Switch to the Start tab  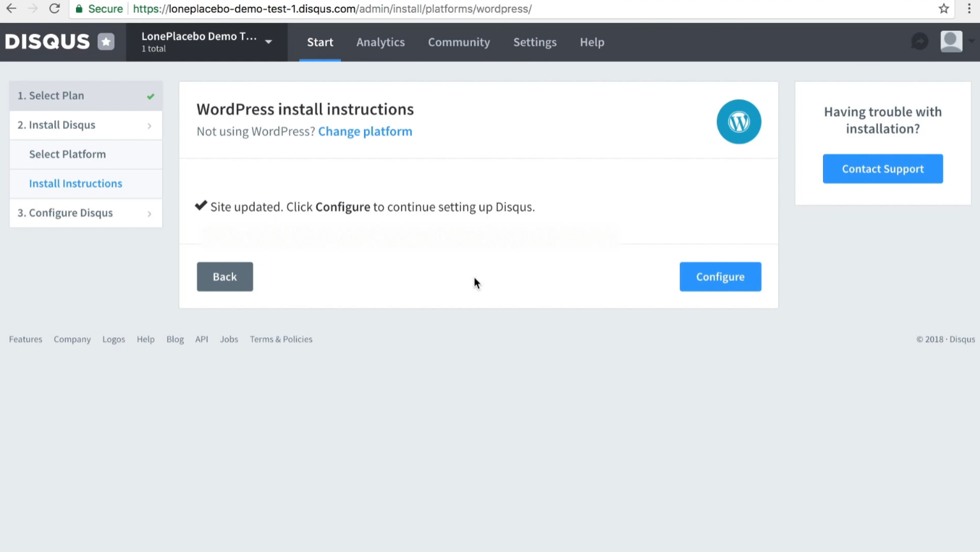pyautogui.click(x=320, y=42)
